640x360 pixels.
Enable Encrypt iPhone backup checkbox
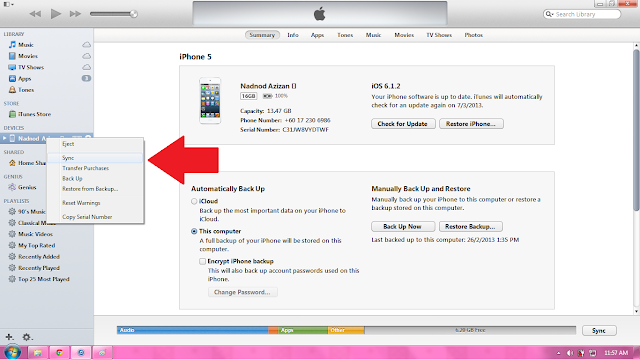point(202,261)
